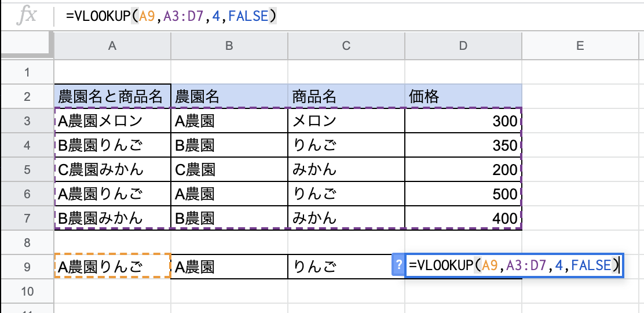
Task: Click cell with 農園名と商品名 header
Action: click(112, 97)
